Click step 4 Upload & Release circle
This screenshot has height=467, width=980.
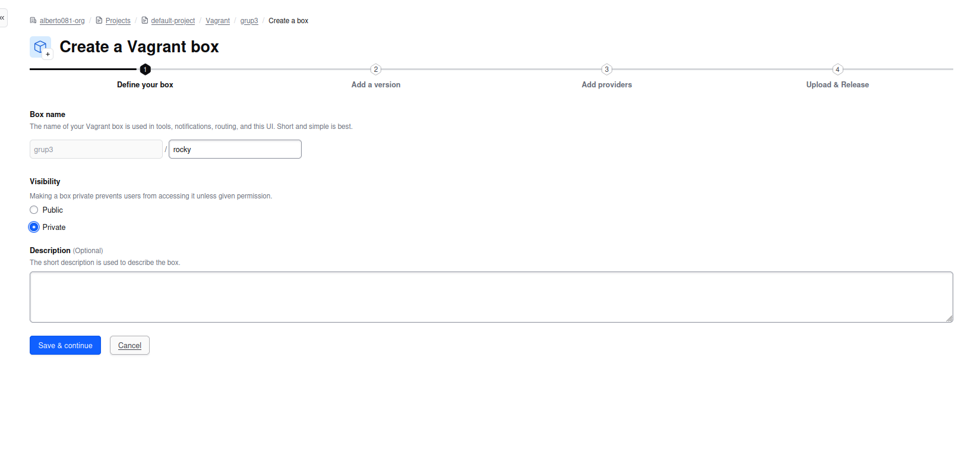tap(837, 70)
